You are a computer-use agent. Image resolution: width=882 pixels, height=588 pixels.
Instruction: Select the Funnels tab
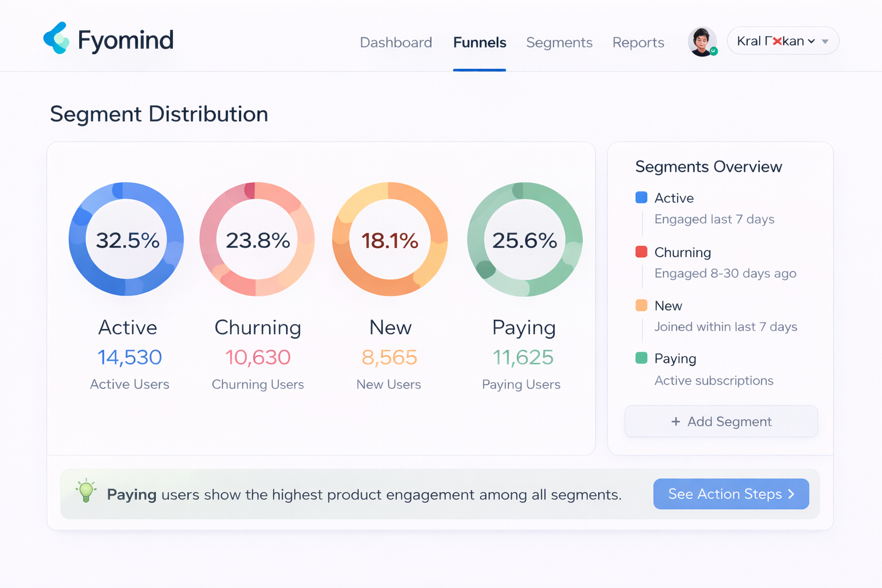[479, 42]
